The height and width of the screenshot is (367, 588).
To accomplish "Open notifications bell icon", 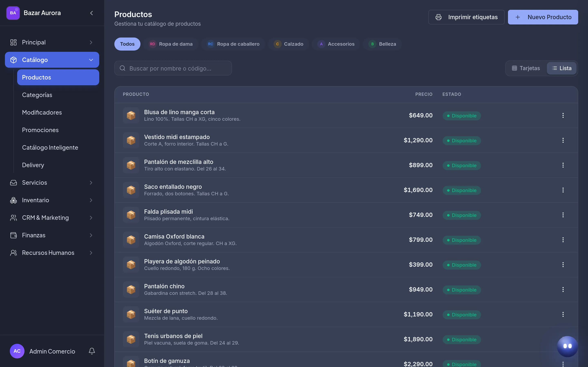I will pos(92,351).
